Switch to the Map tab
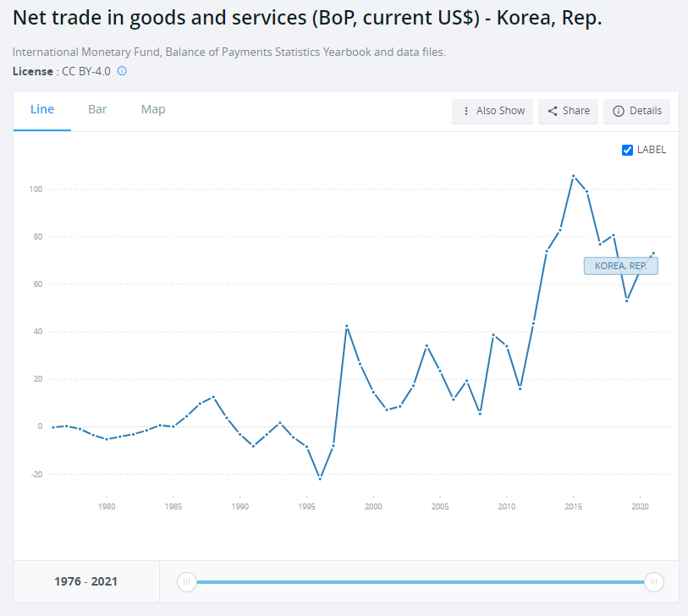Image resolution: width=688 pixels, height=616 pixels. 153,110
